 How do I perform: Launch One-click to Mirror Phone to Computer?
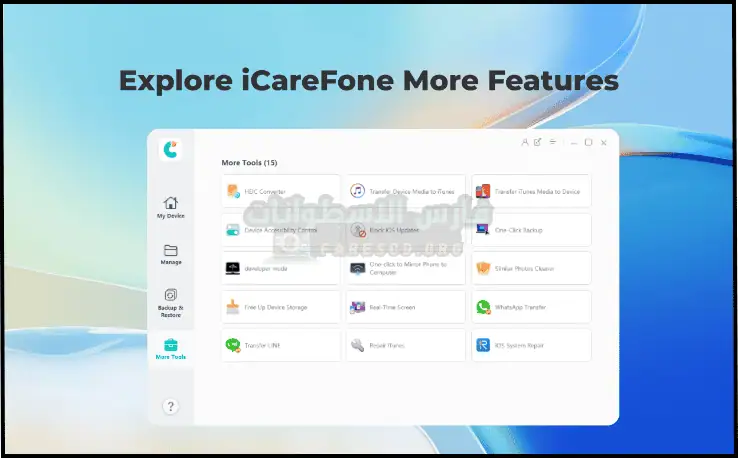(x=406, y=268)
